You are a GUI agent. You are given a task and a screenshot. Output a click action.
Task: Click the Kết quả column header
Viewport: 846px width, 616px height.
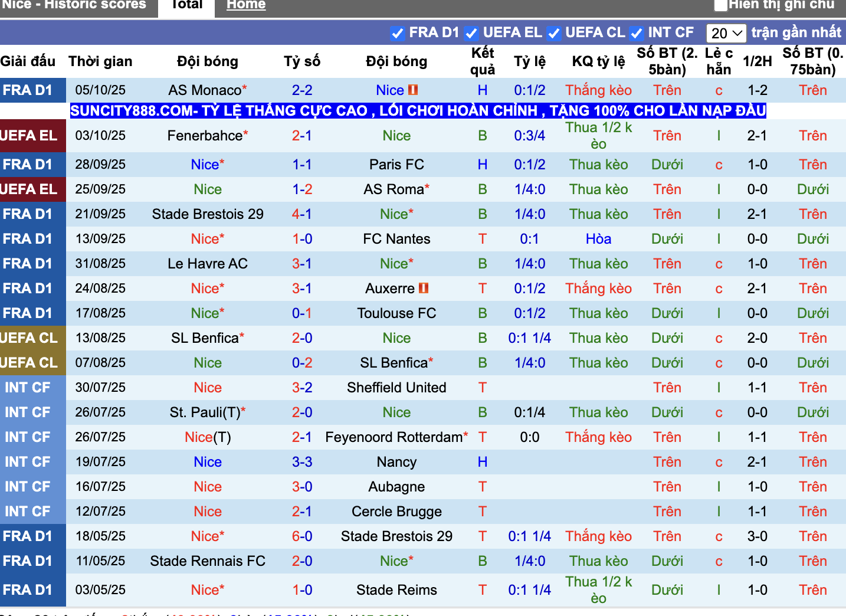[x=483, y=61]
